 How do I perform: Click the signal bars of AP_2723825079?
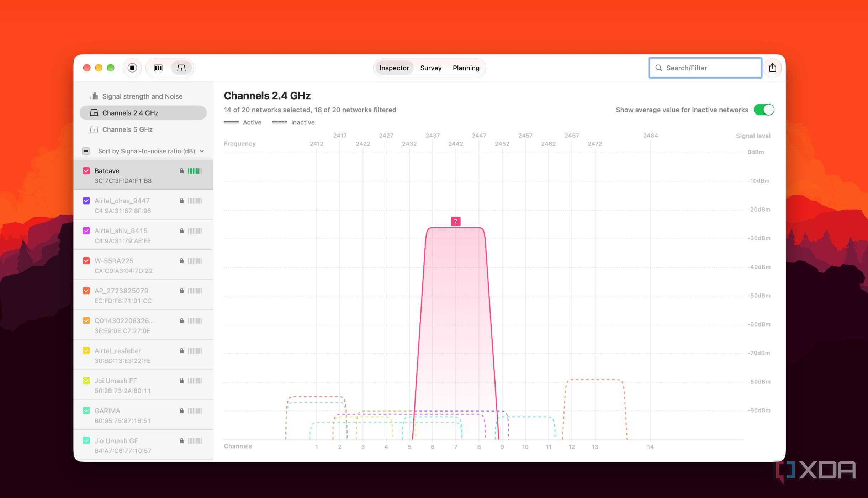195,291
